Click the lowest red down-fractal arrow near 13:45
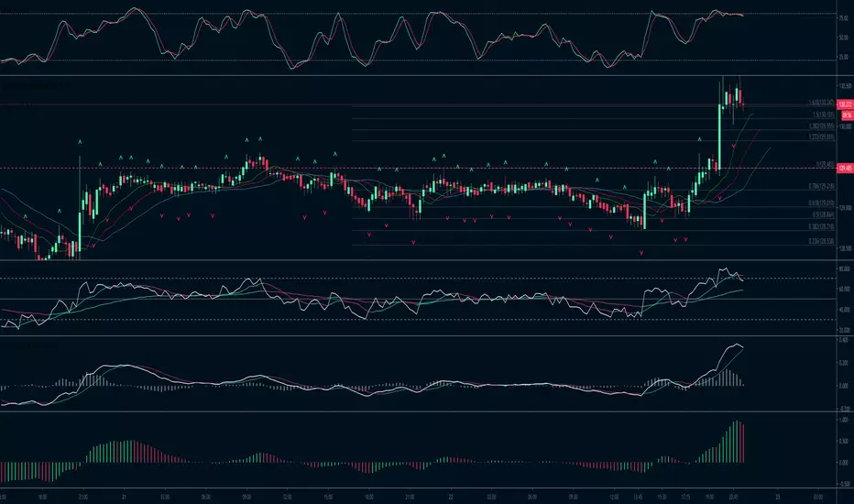 [641, 253]
